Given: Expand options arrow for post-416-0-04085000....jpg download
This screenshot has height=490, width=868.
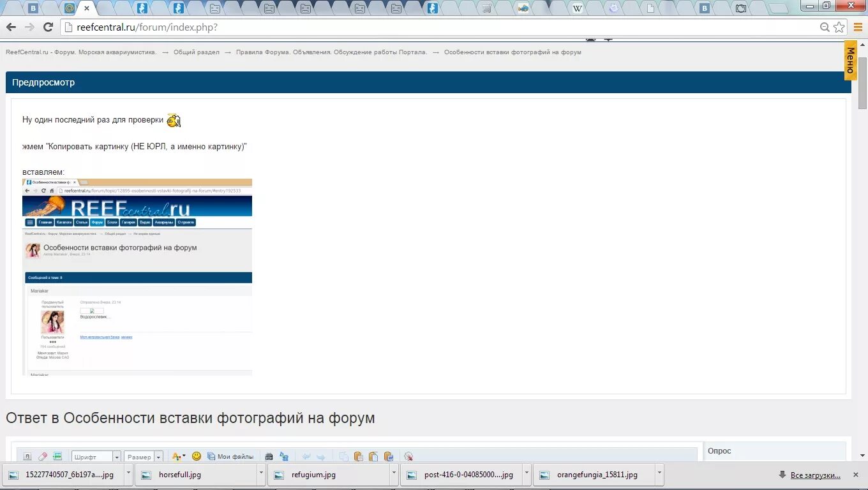Looking at the screenshot, I should [527, 475].
